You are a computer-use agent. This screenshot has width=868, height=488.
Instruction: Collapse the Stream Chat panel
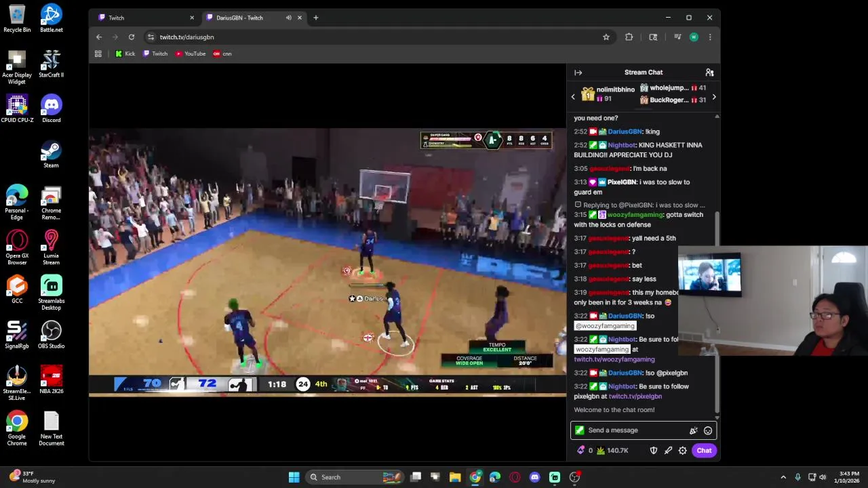pyautogui.click(x=578, y=73)
